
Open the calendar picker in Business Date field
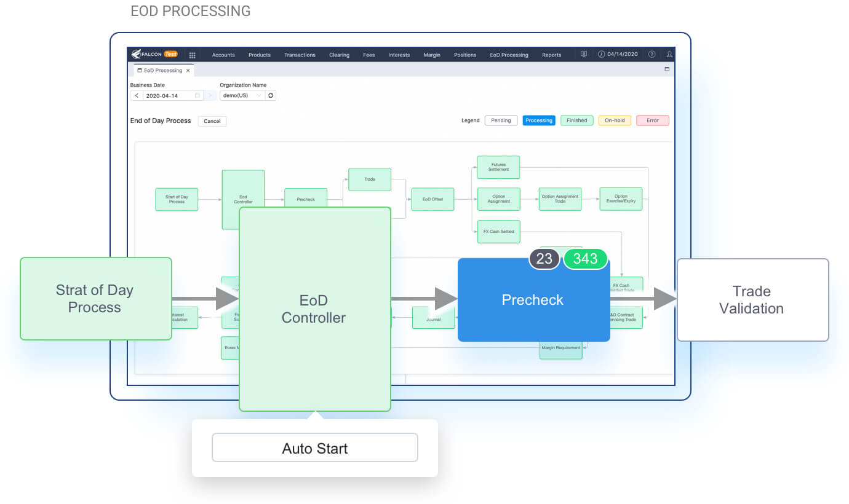(x=197, y=95)
